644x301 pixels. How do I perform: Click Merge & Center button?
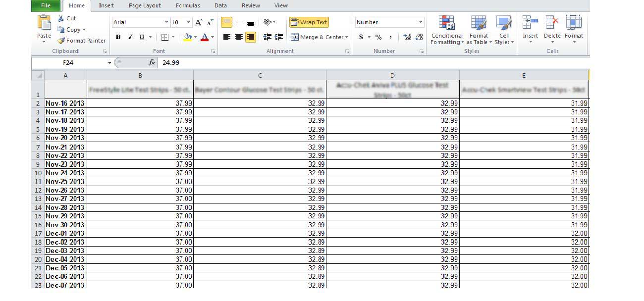coord(317,37)
